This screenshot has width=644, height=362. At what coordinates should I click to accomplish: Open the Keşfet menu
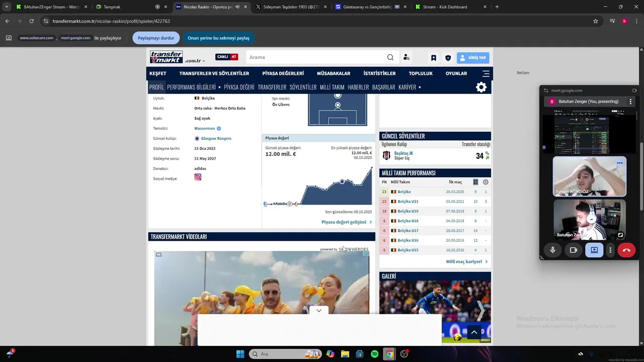click(158, 73)
